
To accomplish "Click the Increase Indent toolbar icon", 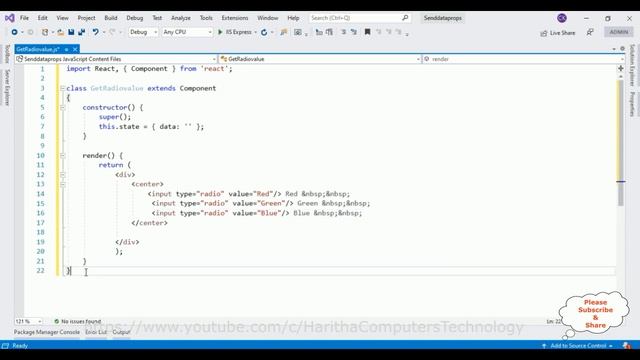I will tap(329, 32).
